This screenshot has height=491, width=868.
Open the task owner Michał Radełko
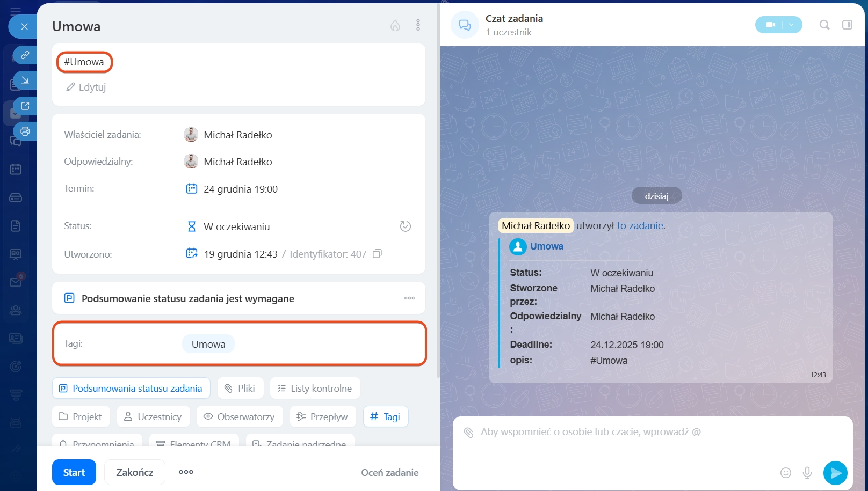coord(237,135)
